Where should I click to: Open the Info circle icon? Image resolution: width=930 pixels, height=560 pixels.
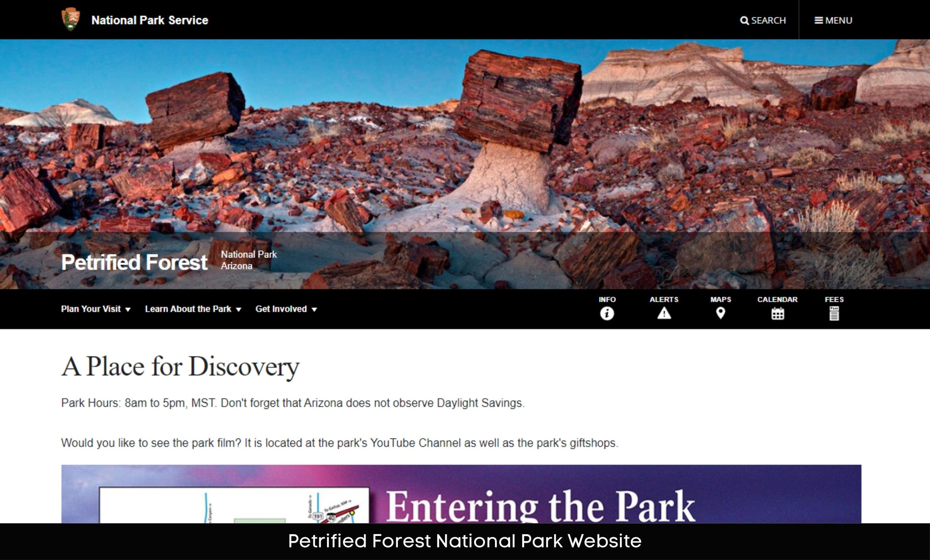point(607,314)
